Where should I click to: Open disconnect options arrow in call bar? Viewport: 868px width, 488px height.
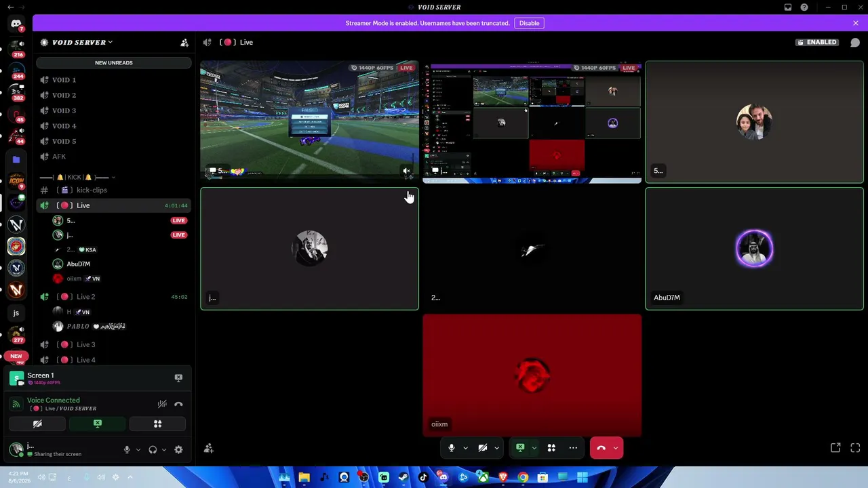coord(616,448)
